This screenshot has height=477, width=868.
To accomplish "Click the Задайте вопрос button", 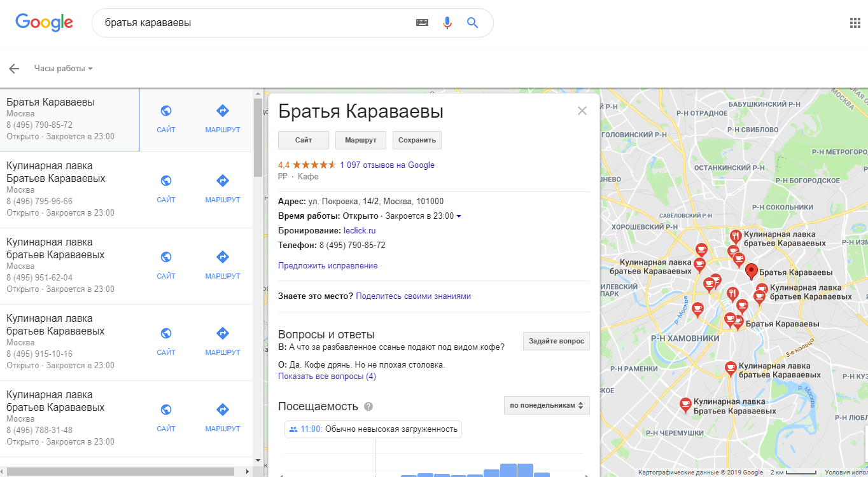I will pyautogui.click(x=556, y=341).
